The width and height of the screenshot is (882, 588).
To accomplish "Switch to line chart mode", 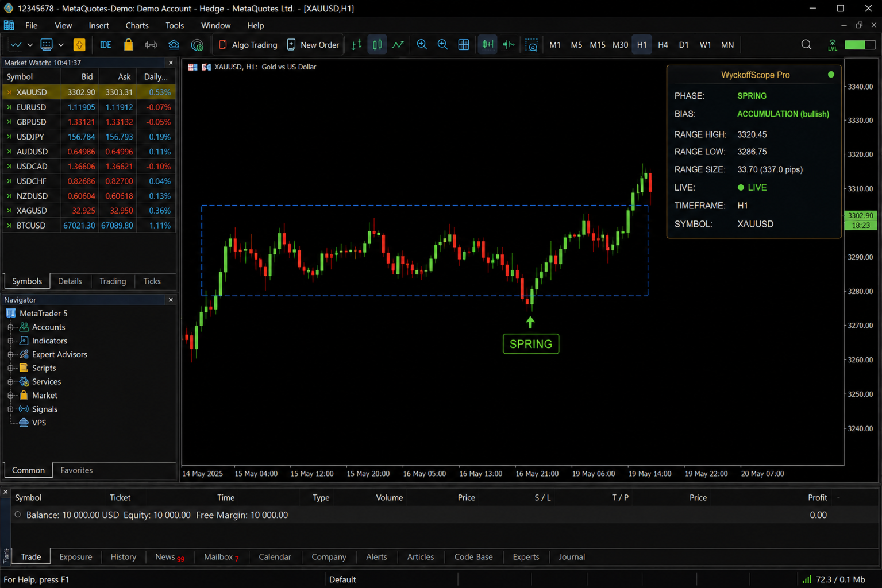I will [398, 45].
